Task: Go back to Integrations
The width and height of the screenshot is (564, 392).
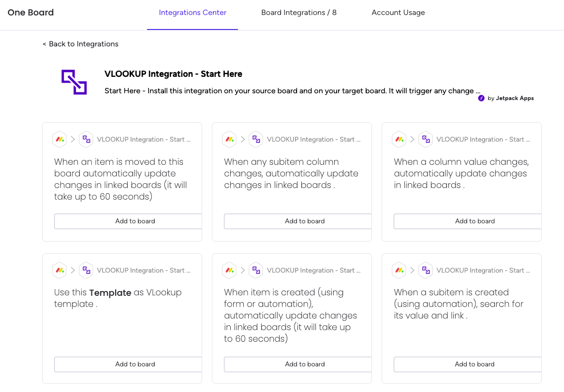Action: point(81,44)
